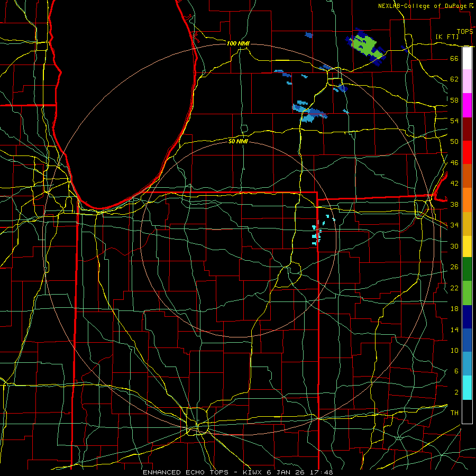Click the "NEXLAB-College of DuPage" credit text
The width and height of the screenshot is (476, 476).
click(x=423, y=6)
